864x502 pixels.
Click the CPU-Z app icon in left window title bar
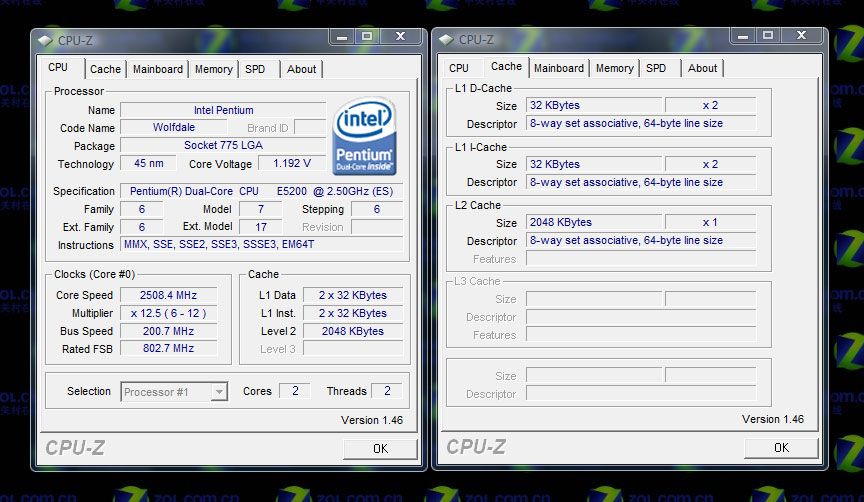pos(45,40)
